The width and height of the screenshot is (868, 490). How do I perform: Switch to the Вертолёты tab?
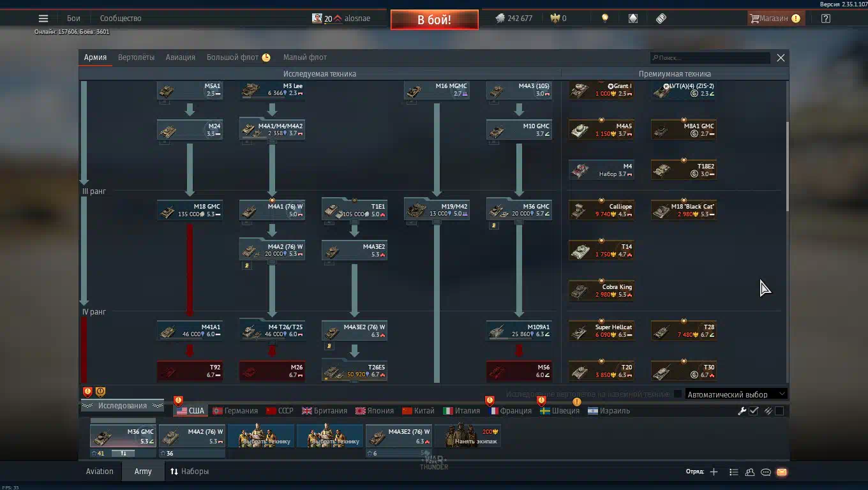[136, 57]
